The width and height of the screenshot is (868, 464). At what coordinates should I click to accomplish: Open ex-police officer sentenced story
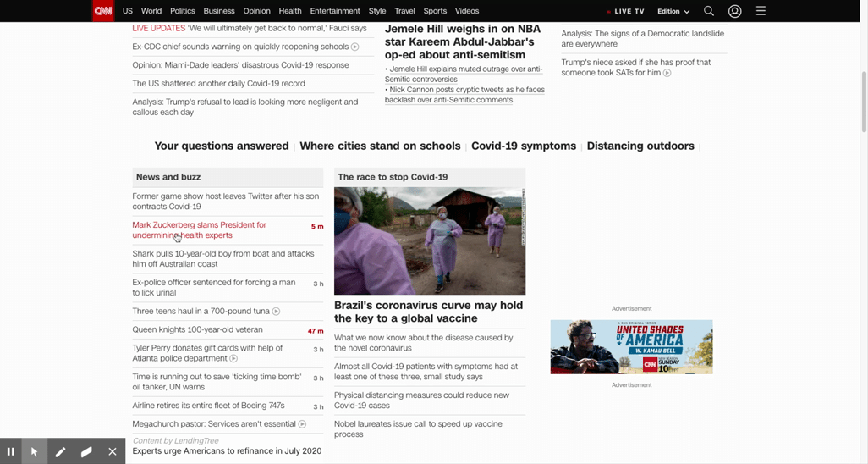(214, 288)
